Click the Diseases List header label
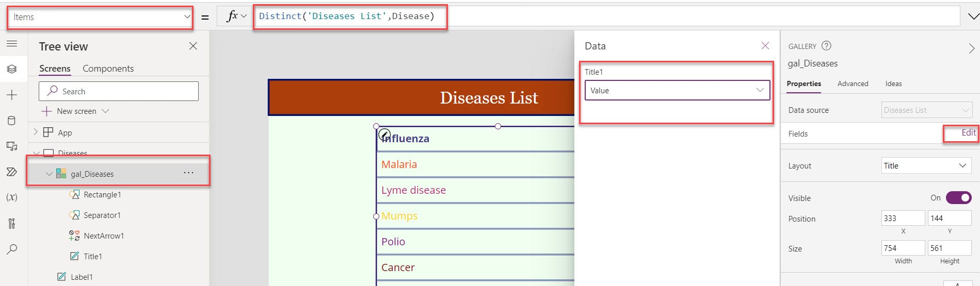 coord(489,97)
